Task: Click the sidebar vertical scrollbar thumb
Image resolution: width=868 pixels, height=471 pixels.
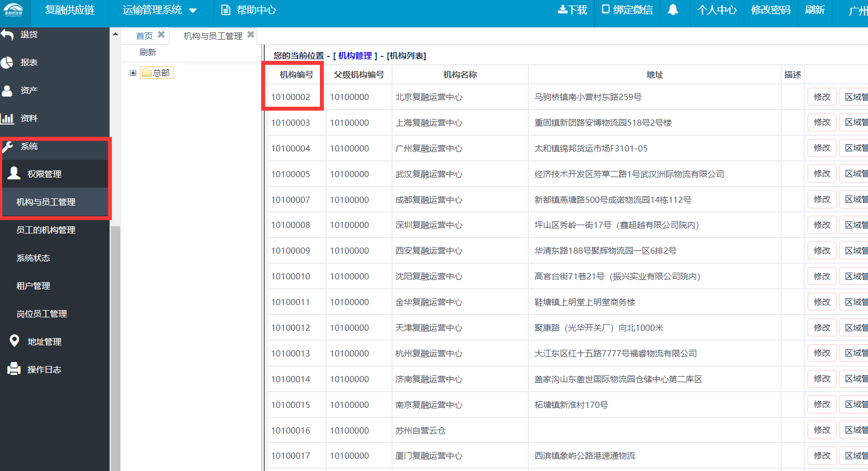Action: pyautogui.click(x=115, y=348)
